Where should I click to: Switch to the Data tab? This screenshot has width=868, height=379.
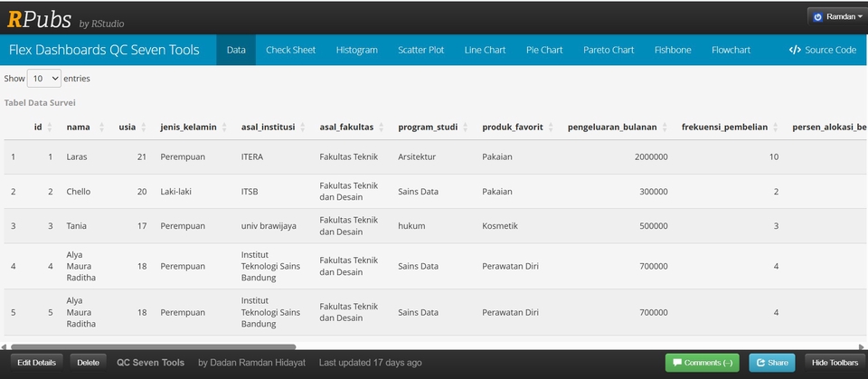[x=236, y=50]
